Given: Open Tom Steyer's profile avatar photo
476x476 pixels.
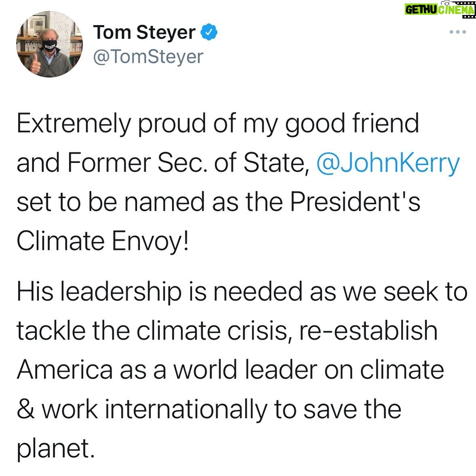Looking at the screenshot, I should point(49,44).
